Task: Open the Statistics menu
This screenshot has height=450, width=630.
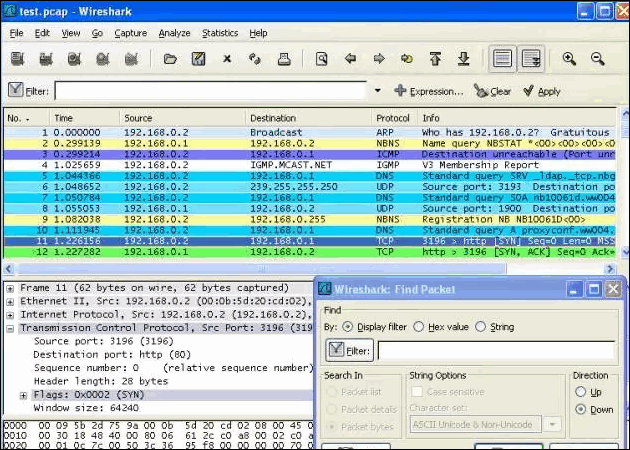Action: pyautogui.click(x=220, y=33)
